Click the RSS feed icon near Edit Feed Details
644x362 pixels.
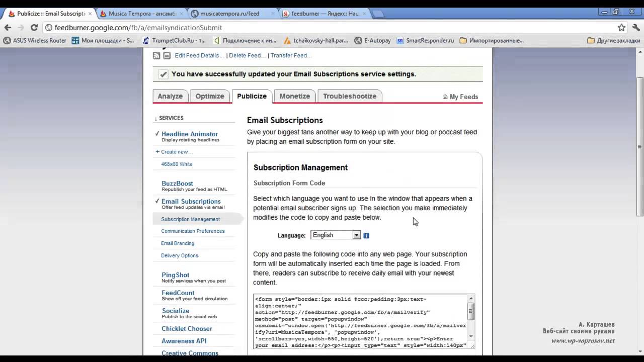pos(156,55)
